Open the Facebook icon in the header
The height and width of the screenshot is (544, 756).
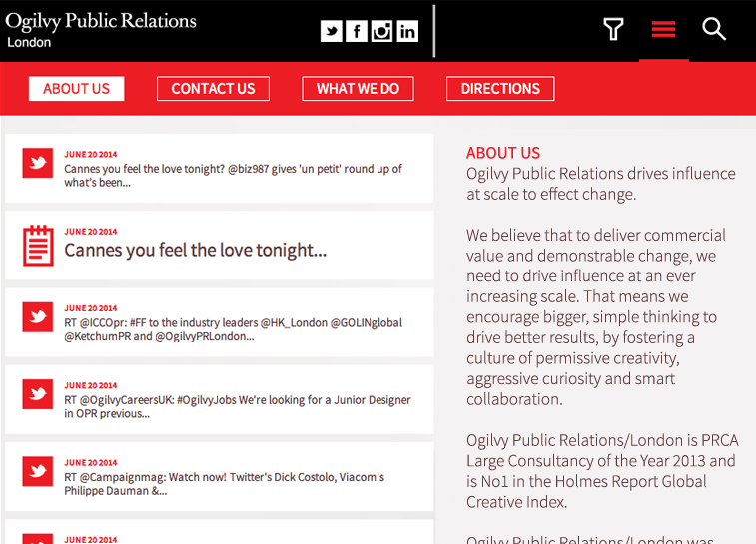point(357,31)
